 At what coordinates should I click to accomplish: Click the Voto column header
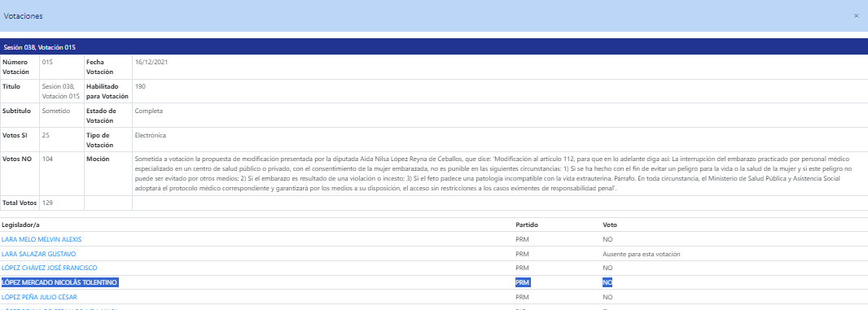point(610,225)
